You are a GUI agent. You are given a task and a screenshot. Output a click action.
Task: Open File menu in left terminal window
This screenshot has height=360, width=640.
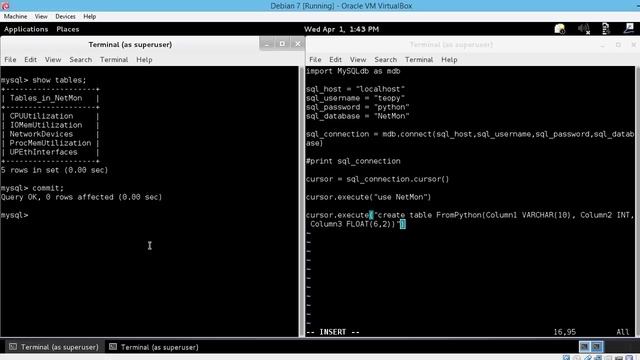coord(10,60)
